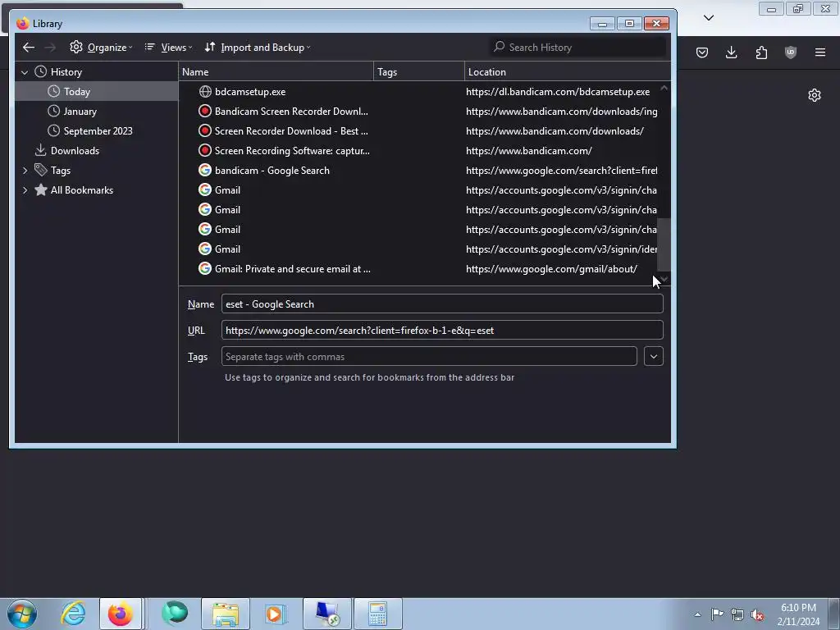Sort by the Location column header
The height and width of the screenshot is (630, 840).
click(568, 72)
